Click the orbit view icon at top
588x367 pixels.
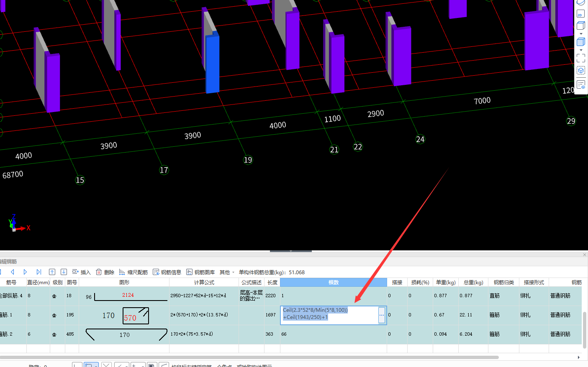click(580, 3)
